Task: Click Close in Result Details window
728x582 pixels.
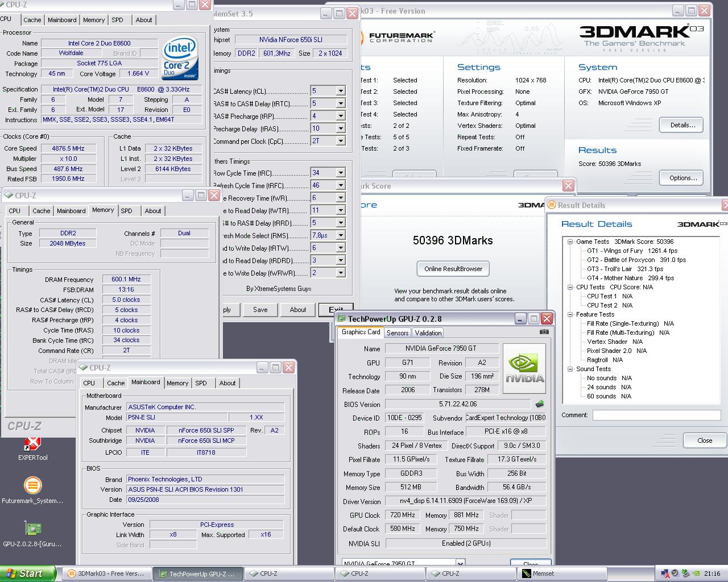Action: click(x=705, y=440)
